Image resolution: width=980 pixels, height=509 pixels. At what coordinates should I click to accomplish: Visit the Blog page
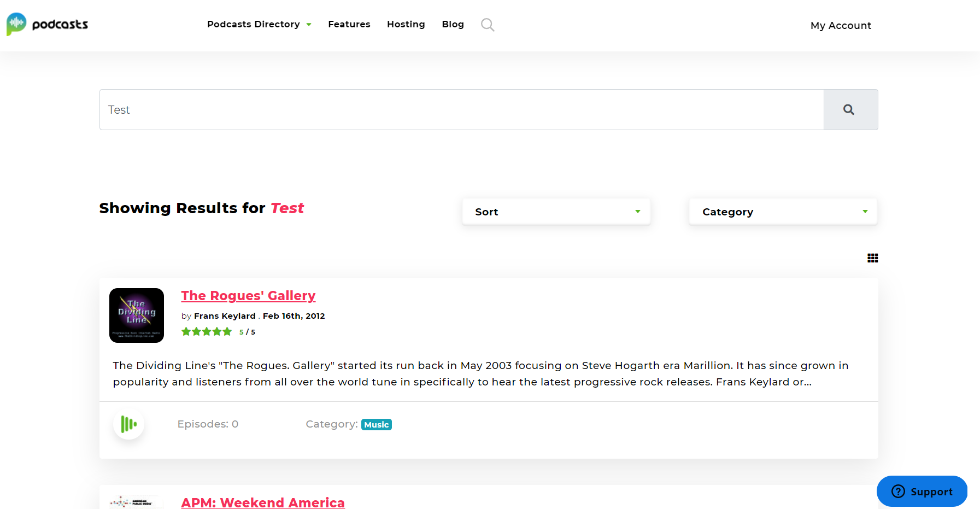click(x=453, y=24)
